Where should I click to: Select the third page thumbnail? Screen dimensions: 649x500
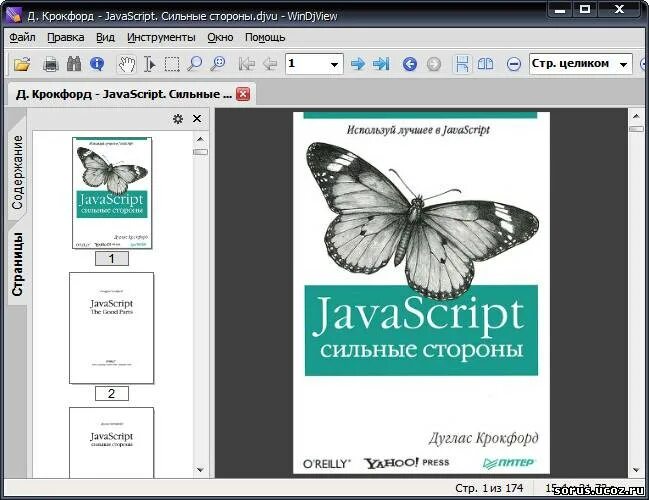click(111, 442)
